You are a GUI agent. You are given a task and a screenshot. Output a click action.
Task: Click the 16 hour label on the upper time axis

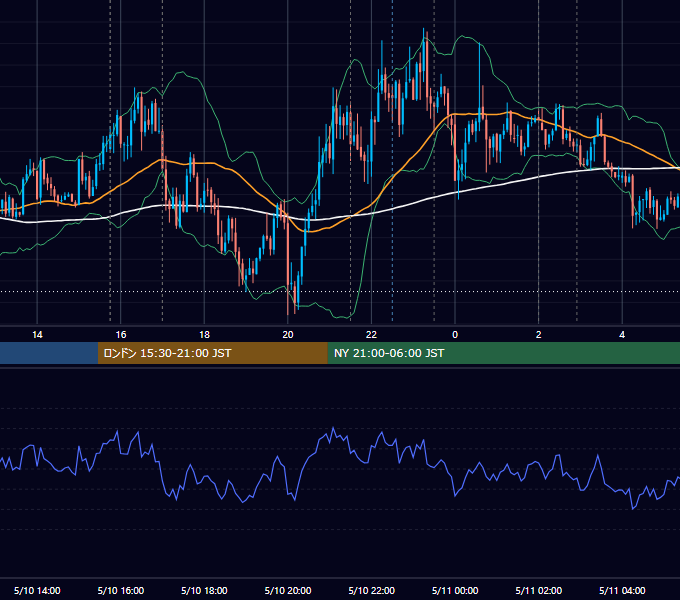(121, 335)
